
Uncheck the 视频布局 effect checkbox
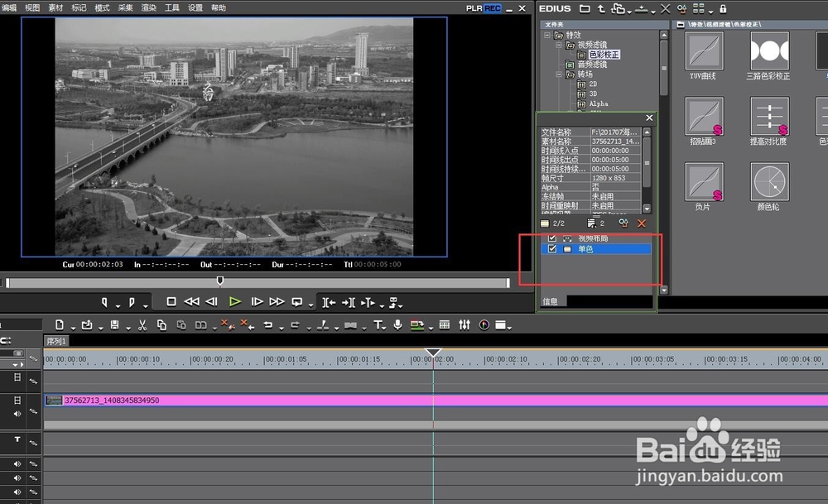(552, 238)
